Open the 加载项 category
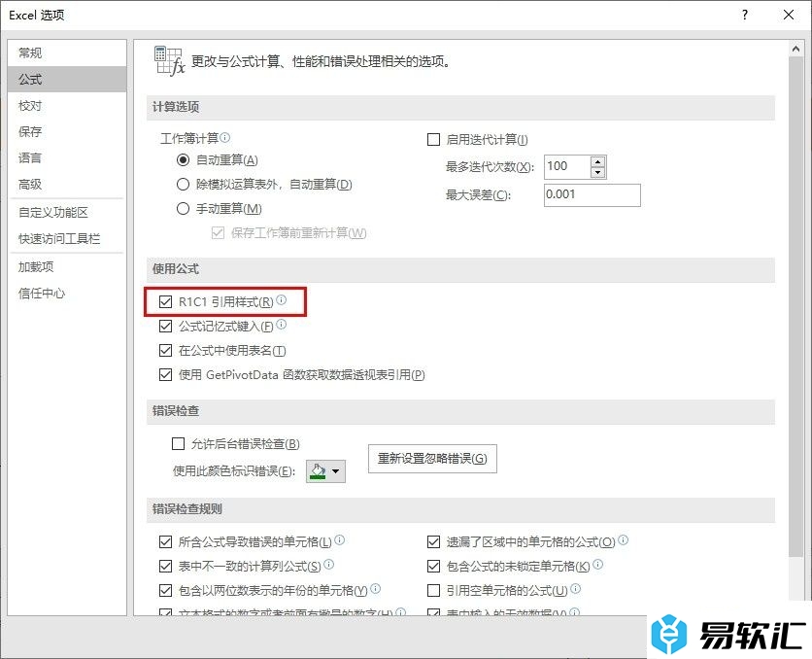Image resolution: width=812 pixels, height=659 pixels. 67,267
